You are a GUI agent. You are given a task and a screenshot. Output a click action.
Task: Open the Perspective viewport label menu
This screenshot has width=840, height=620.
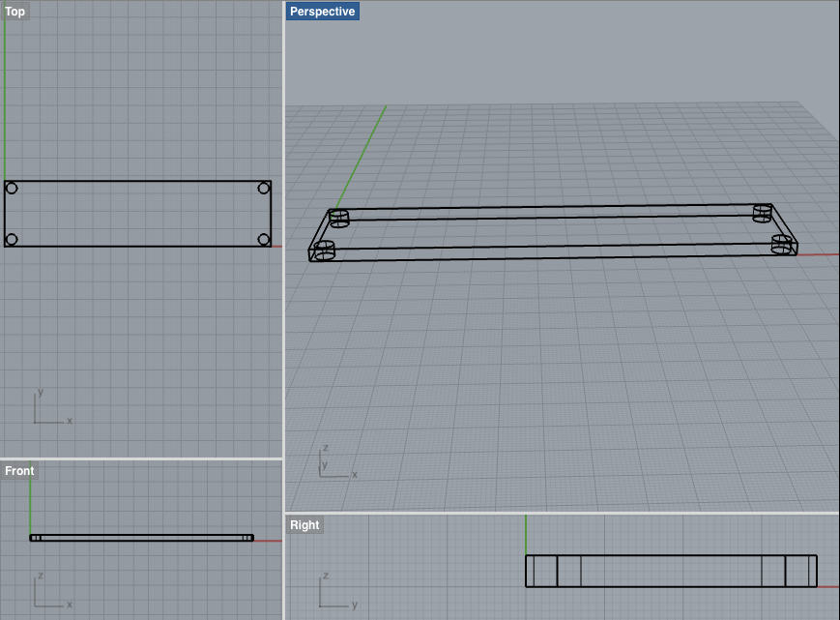(x=323, y=12)
